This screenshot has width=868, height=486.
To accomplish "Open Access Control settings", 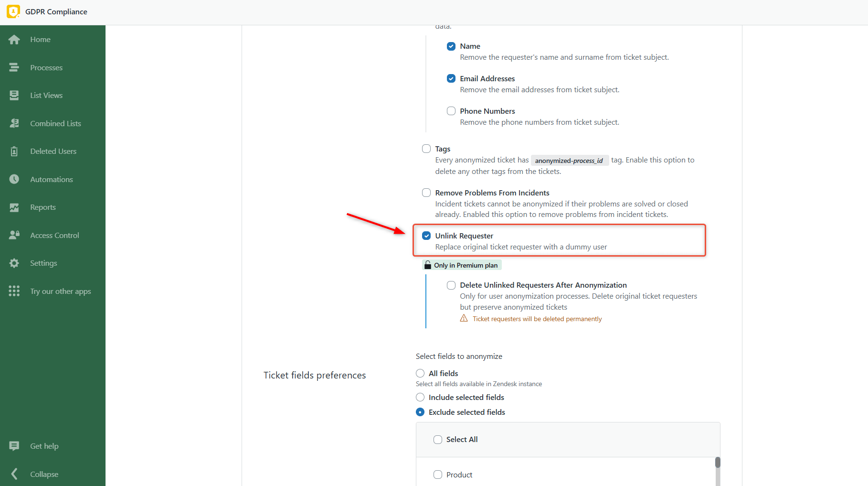I will coord(54,235).
